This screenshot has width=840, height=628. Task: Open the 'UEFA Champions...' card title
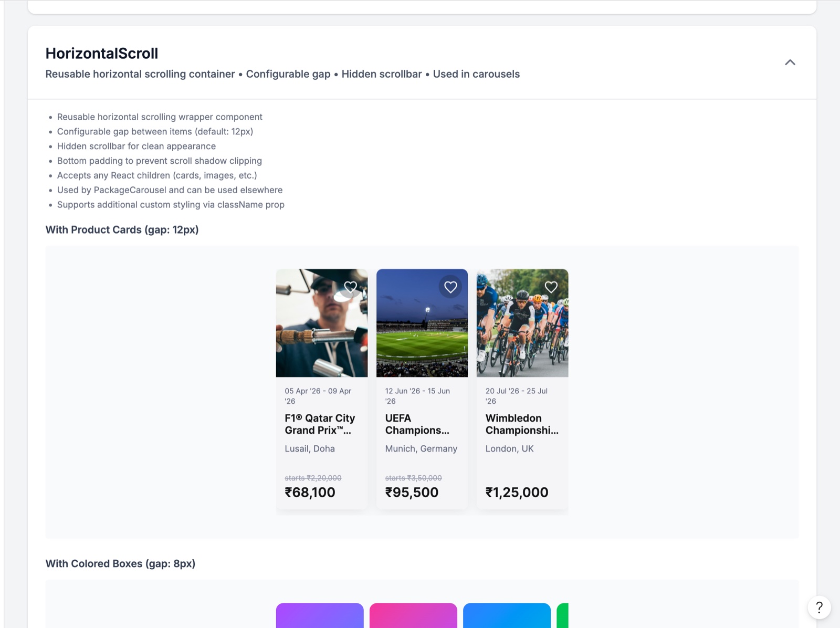pyautogui.click(x=417, y=424)
